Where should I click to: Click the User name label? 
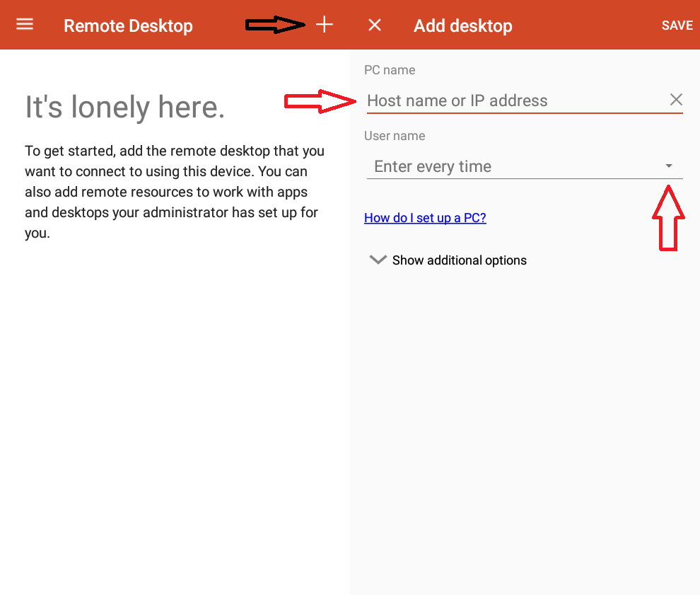[x=395, y=136]
